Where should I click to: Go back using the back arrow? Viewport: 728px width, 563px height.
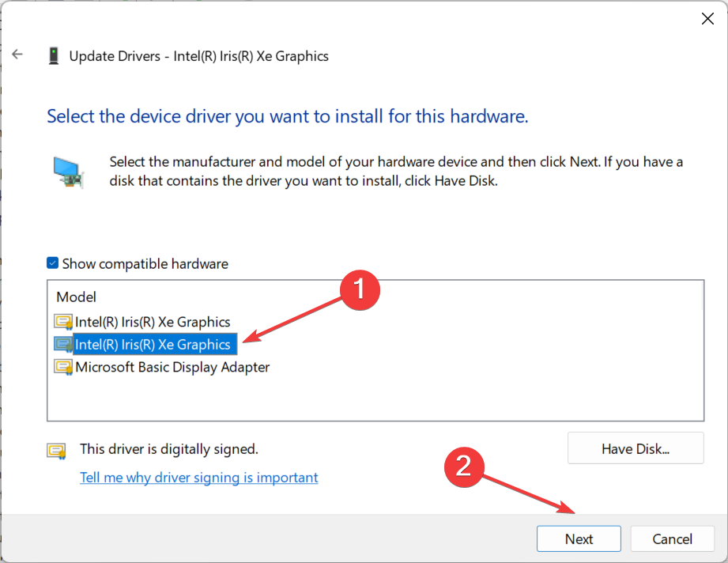(x=17, y=55)
